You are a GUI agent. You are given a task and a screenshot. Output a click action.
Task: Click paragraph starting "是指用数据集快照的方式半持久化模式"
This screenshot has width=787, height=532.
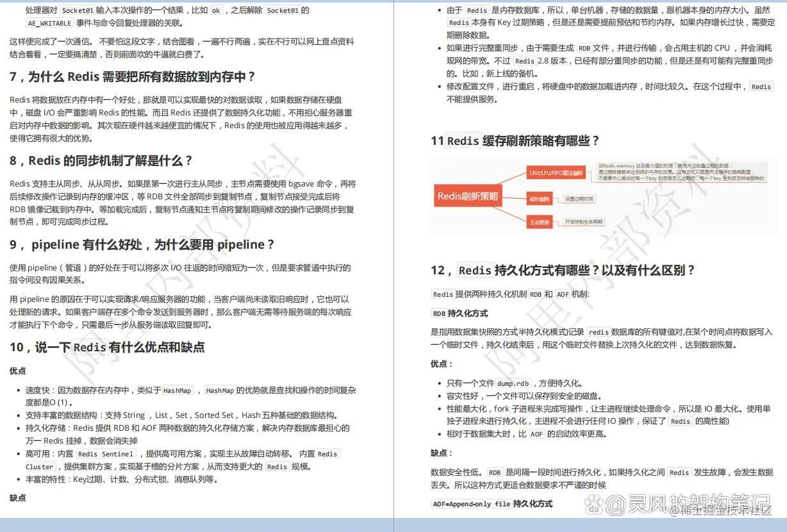(602, 338)
